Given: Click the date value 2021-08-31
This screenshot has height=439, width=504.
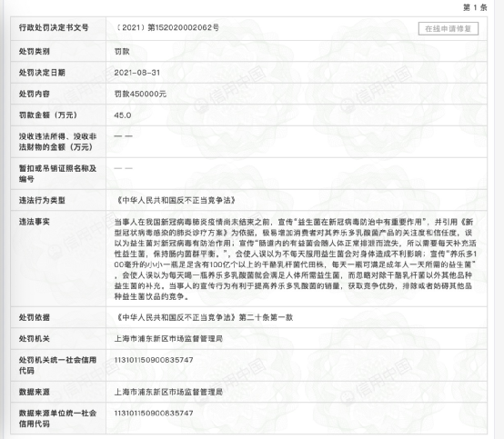Looking at the screenshot, I should click(x=137, y=73).
